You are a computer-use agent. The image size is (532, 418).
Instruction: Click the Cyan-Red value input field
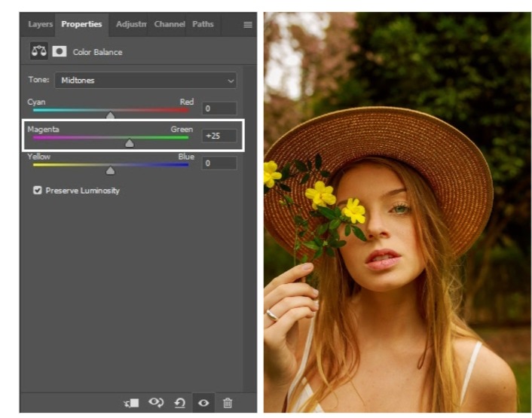point(219,108)
